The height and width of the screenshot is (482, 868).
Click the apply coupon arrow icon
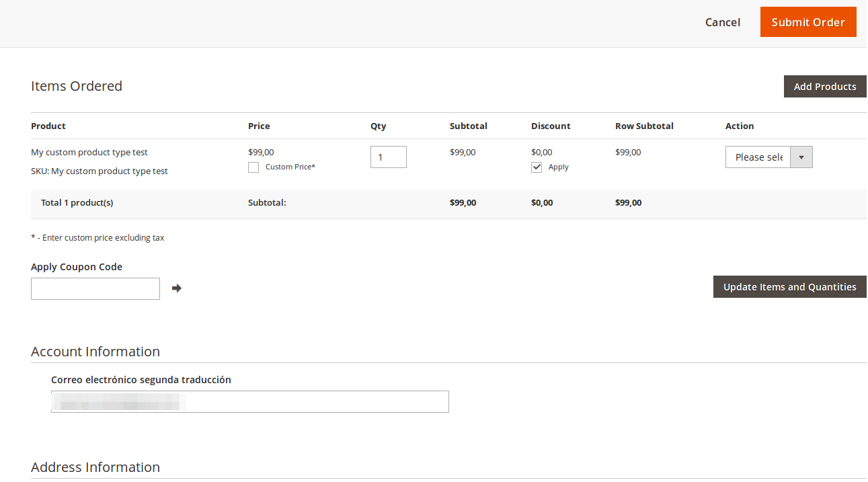(x=176, y=288)
